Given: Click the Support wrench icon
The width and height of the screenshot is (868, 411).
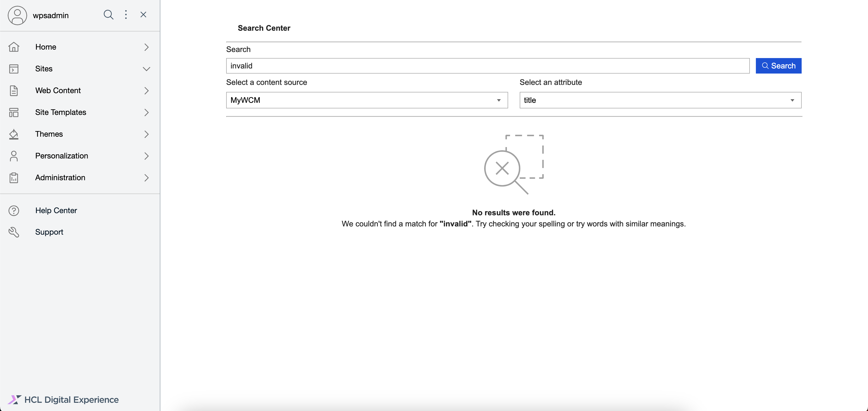Looking at the screenshot, I should 14,232.
